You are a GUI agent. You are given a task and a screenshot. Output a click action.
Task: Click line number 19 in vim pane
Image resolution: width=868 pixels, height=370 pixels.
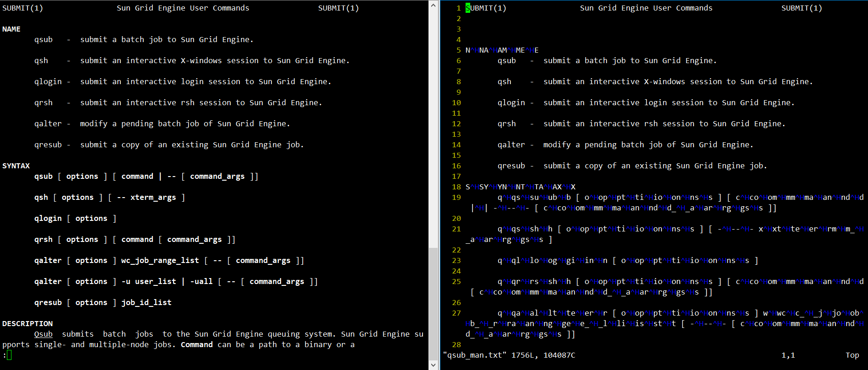[456, 198]
